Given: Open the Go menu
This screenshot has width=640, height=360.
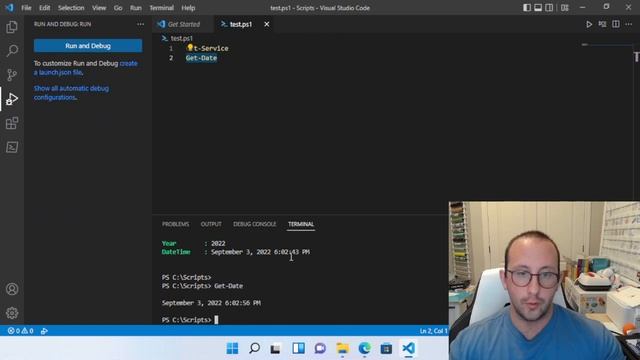Looking at the screenshot, I should coord(118,8).
